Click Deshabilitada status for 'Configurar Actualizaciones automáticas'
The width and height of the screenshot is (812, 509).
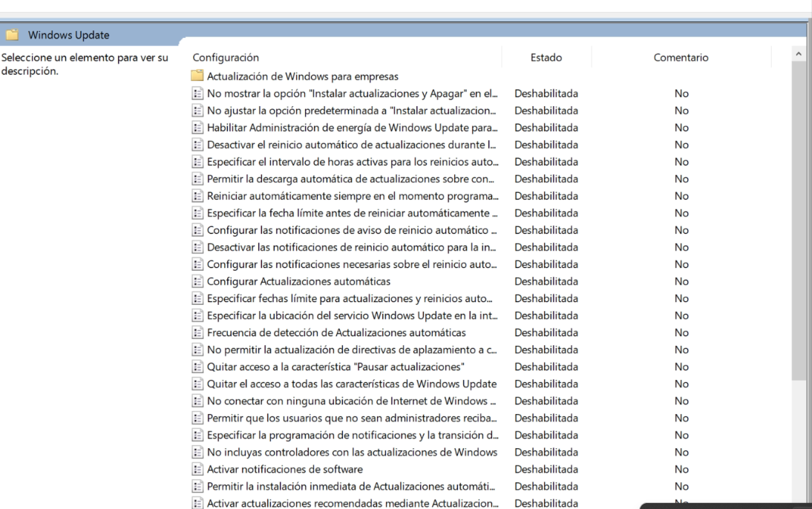pos(546,281)
